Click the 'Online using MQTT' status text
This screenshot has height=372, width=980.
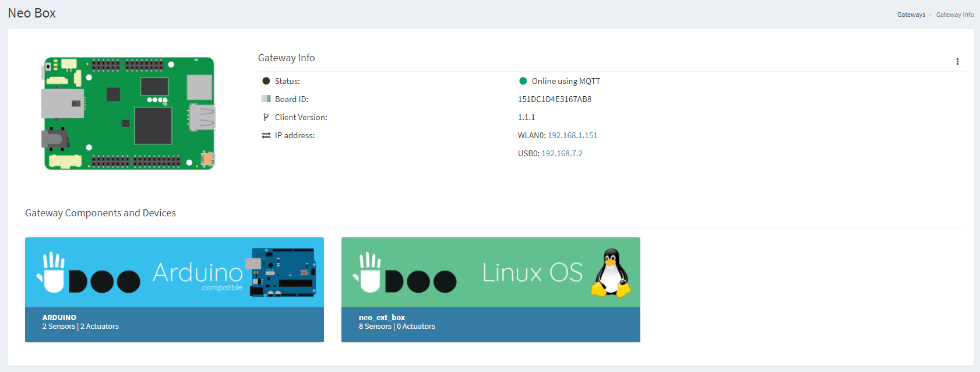click(x=566, y=81)
